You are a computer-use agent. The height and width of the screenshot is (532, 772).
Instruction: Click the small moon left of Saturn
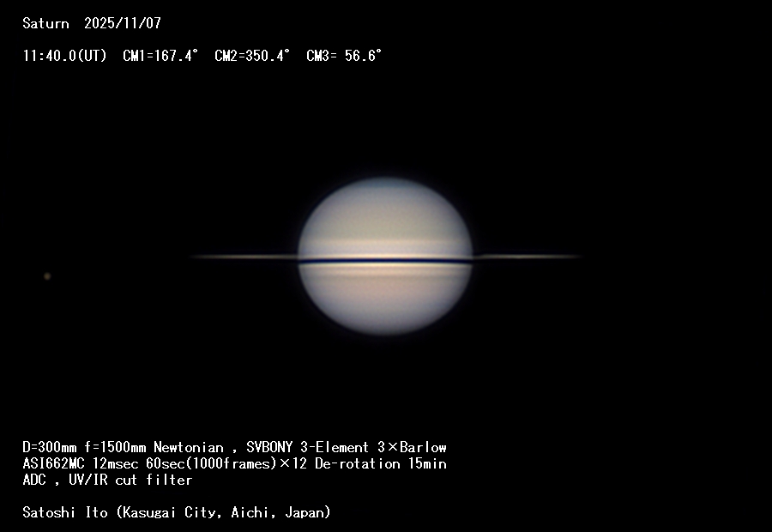tap(47, 276)
